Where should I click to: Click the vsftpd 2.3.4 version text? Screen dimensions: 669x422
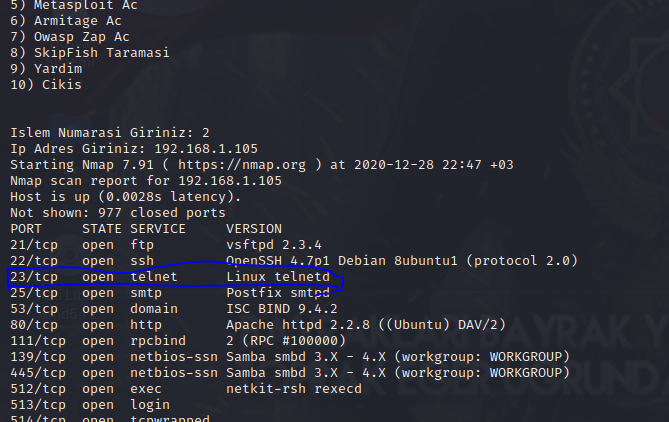tap(274, 245)
